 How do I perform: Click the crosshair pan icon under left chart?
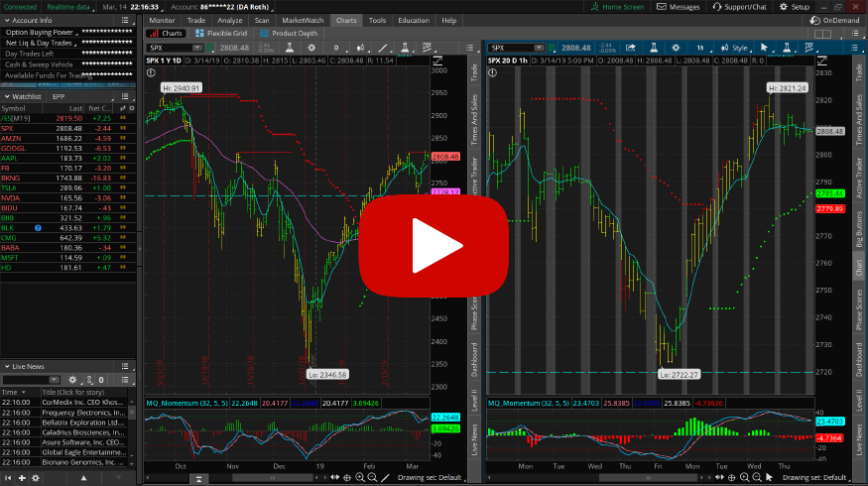point(347,477)
